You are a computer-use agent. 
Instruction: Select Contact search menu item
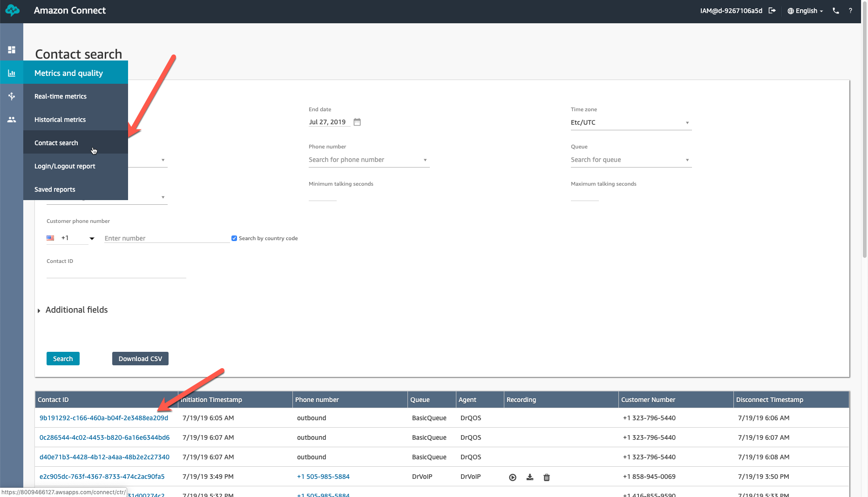tap(75, 142)
